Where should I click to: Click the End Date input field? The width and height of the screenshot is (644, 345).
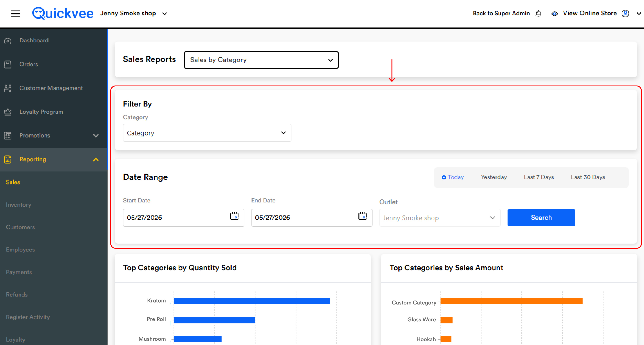coord(312,218)
